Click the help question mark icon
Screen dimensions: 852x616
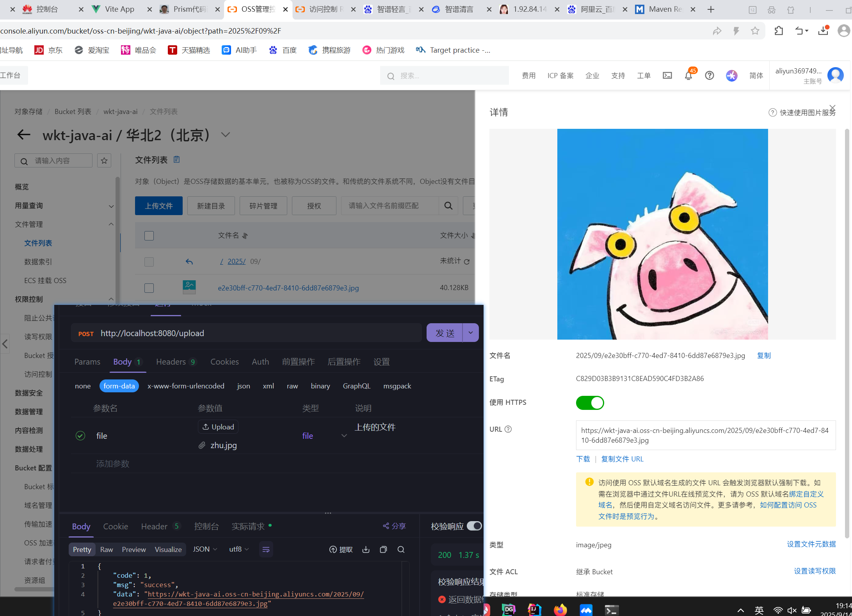click(709, 75)
